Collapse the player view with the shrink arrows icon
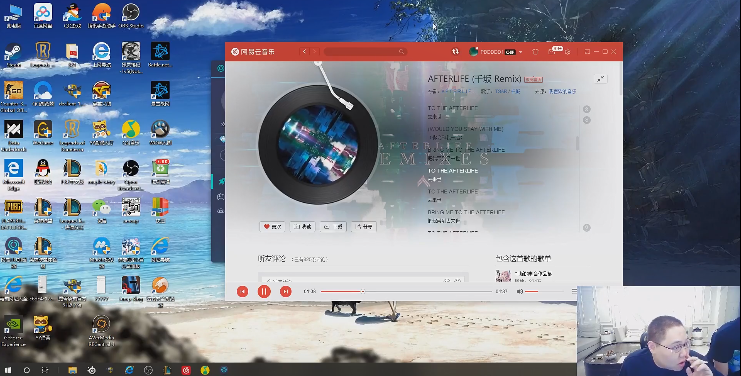This screenshot has width=741, height=376. point(600,79)
